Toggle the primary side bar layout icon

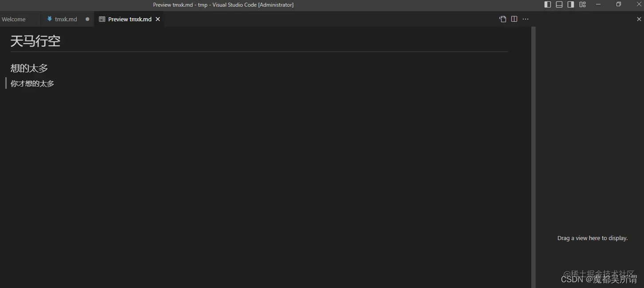coord(548,4)
